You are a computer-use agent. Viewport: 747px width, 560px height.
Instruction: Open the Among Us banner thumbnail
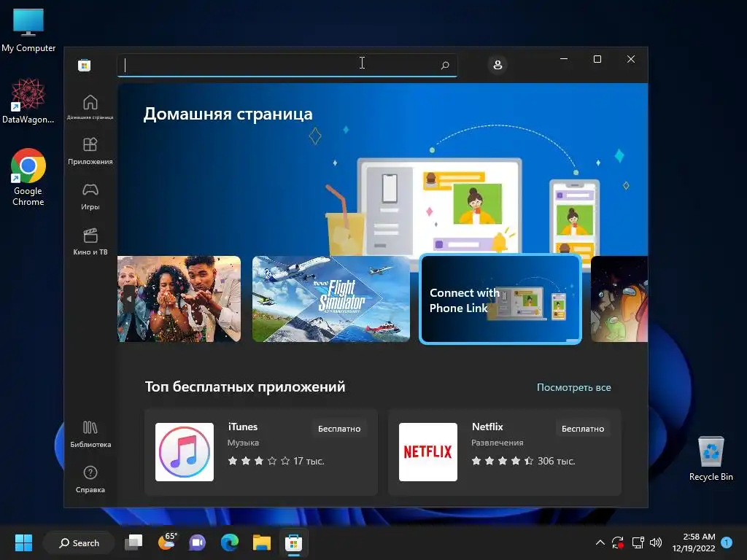(619, 298)
